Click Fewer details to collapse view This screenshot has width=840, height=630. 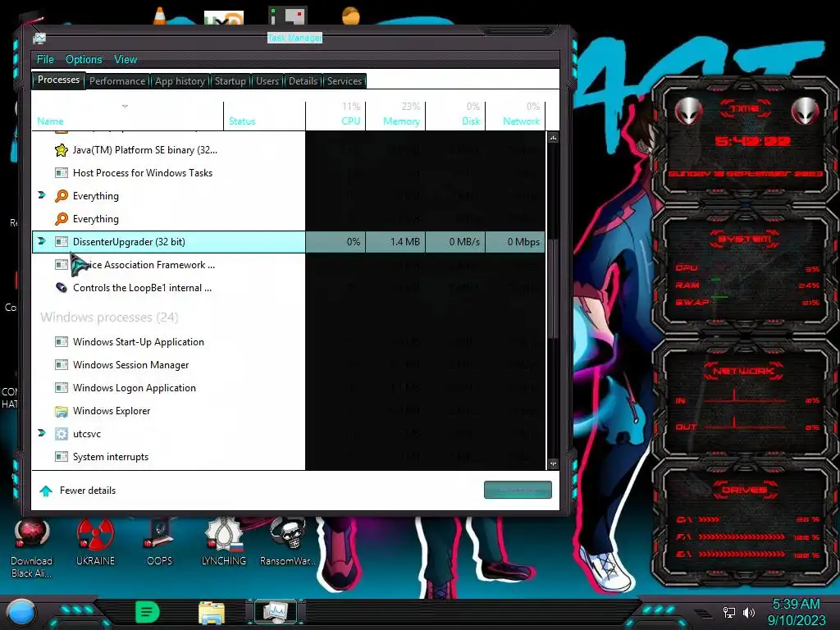coord(87,491)
